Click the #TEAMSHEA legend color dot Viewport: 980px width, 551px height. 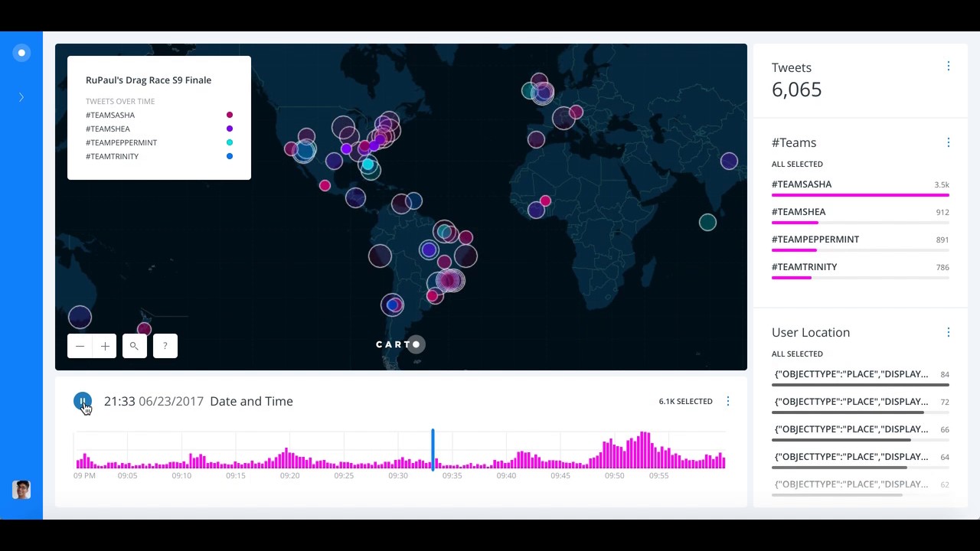click(230, 129)
